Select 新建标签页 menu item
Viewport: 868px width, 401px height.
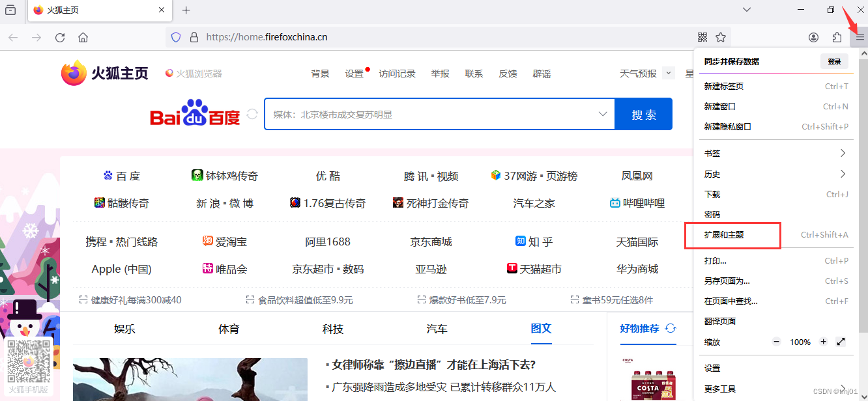pyautogui.click(x=775, y=86)
